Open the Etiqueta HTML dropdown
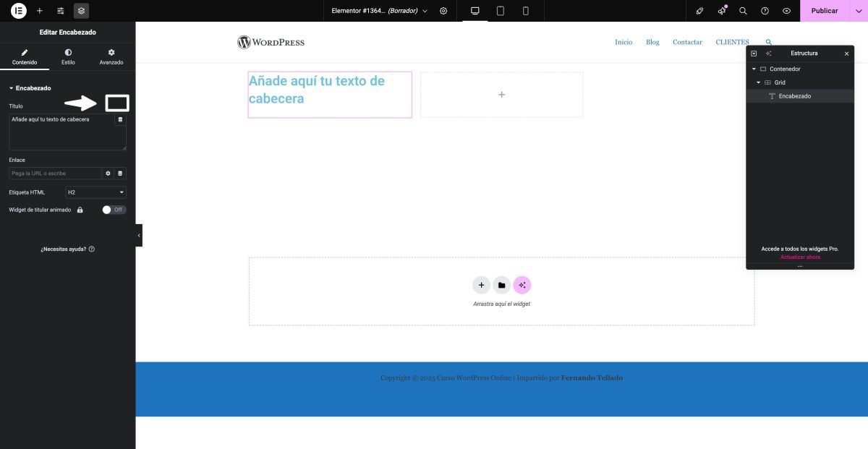 click(x=95, y=192)
